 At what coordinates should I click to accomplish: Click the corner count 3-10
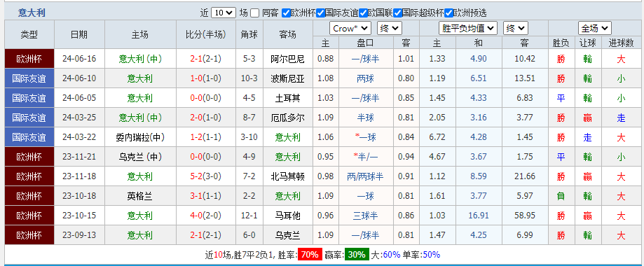pyautogui.click(x=249, y=137)
